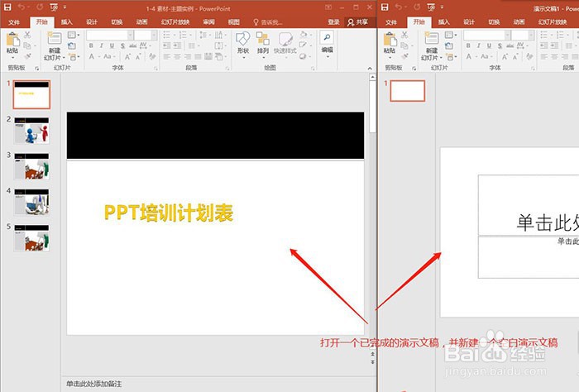Toggle Bold in the right window Font group
The width and height of the screenshot is (579, 392).
pos(469,45)
